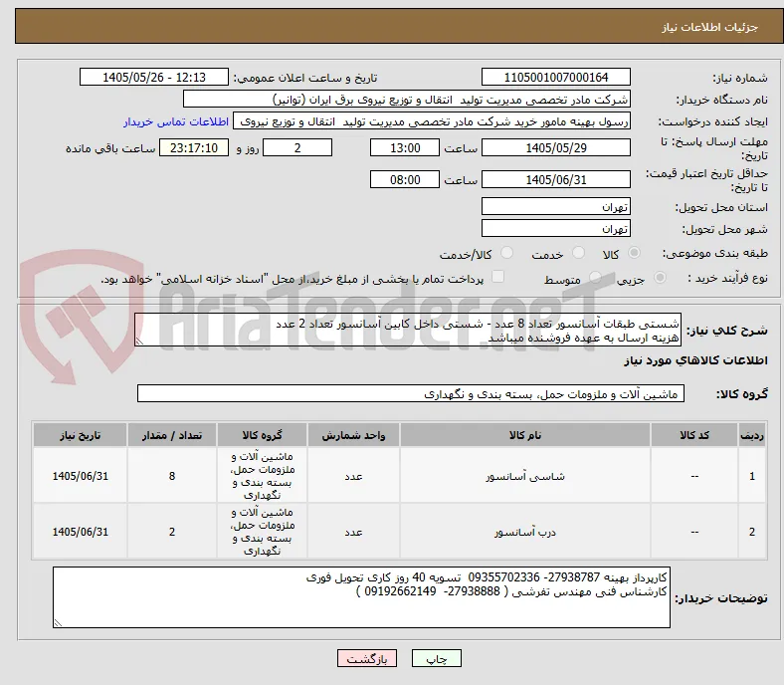Screen dimensions: 784x685
Task: Click the بازگشت (back) button
Action: pyautogui.click(x=366, y=658)
